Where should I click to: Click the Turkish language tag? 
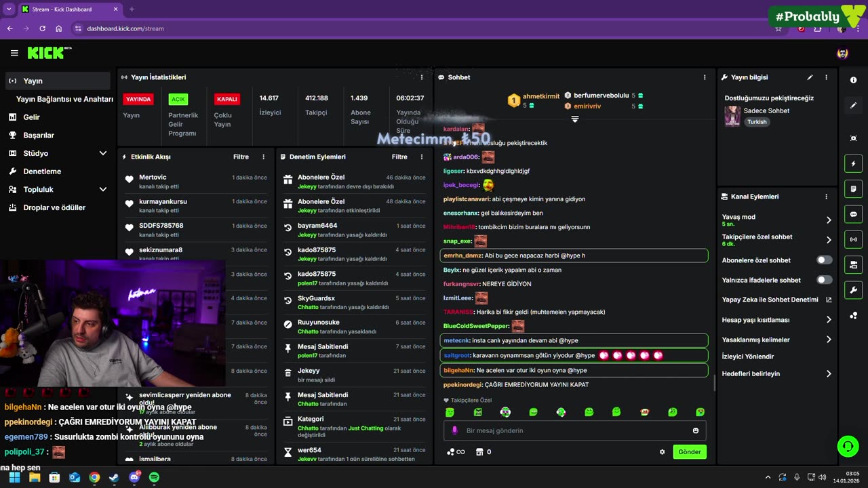click(x=757, y=122)
